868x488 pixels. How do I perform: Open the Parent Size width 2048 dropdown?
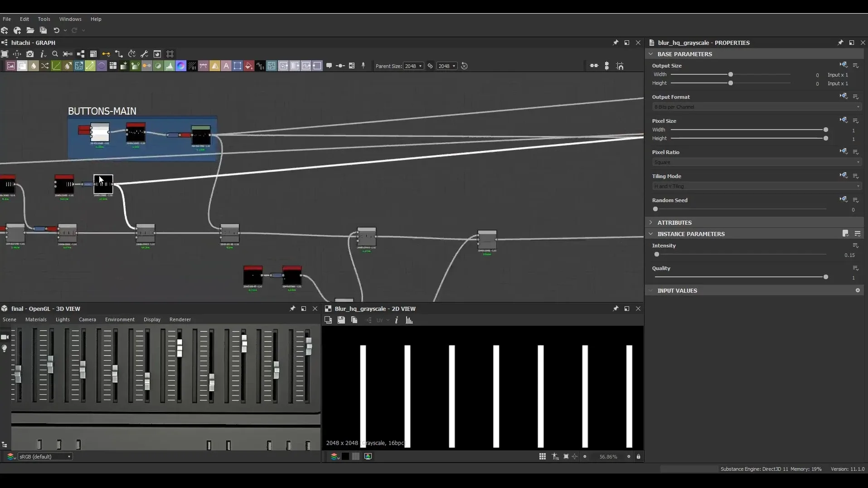tap(413, 66)
